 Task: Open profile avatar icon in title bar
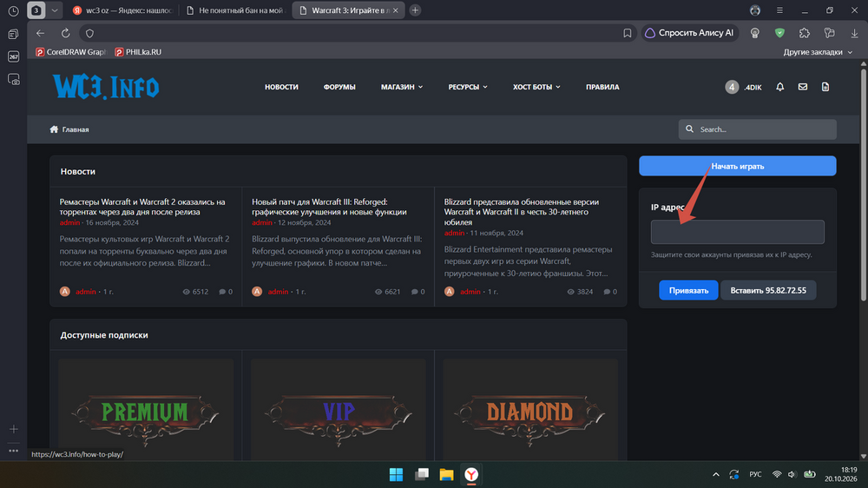754,10
